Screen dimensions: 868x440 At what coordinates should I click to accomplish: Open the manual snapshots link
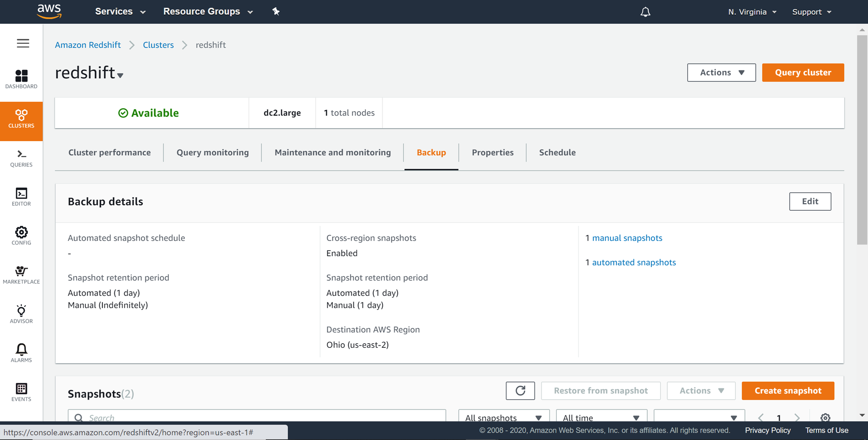[x=627, y=238]
